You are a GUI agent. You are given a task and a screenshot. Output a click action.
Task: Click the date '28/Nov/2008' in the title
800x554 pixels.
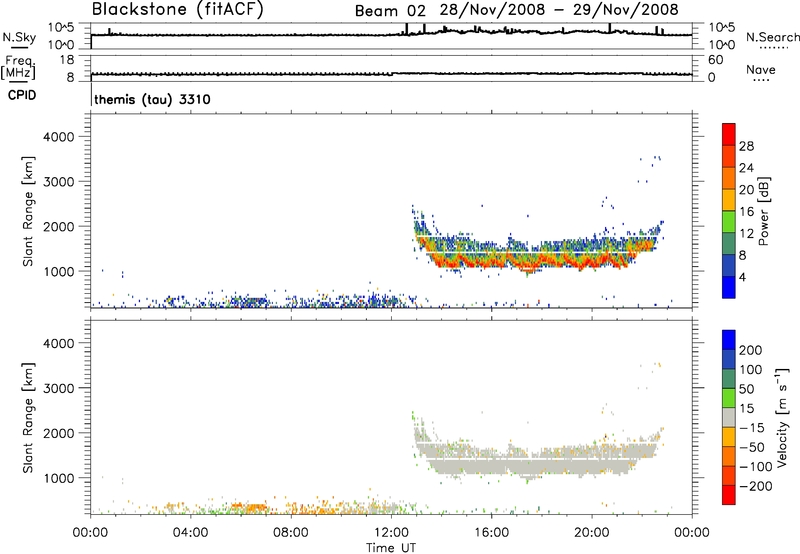[492, 10]
